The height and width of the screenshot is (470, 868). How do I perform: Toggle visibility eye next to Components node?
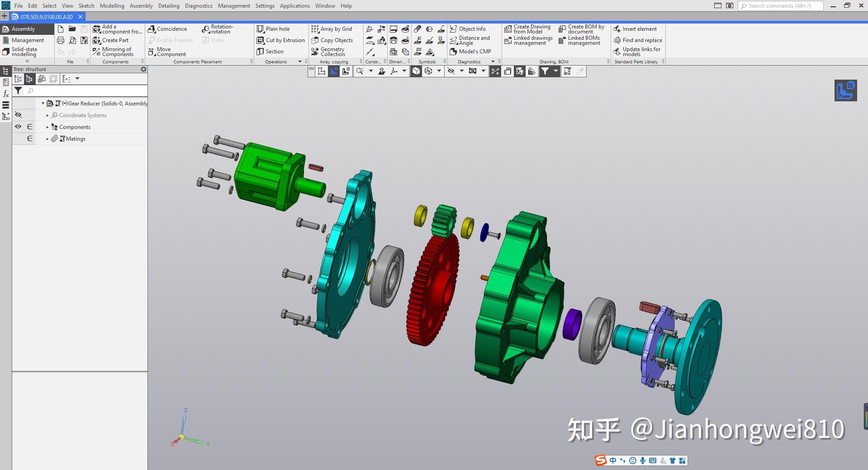click(x=18, y=127)
